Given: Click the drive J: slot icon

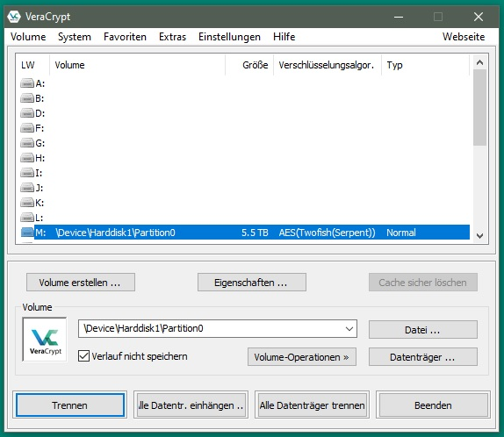Looking at the screenshot, I should [x=27, y=188].
